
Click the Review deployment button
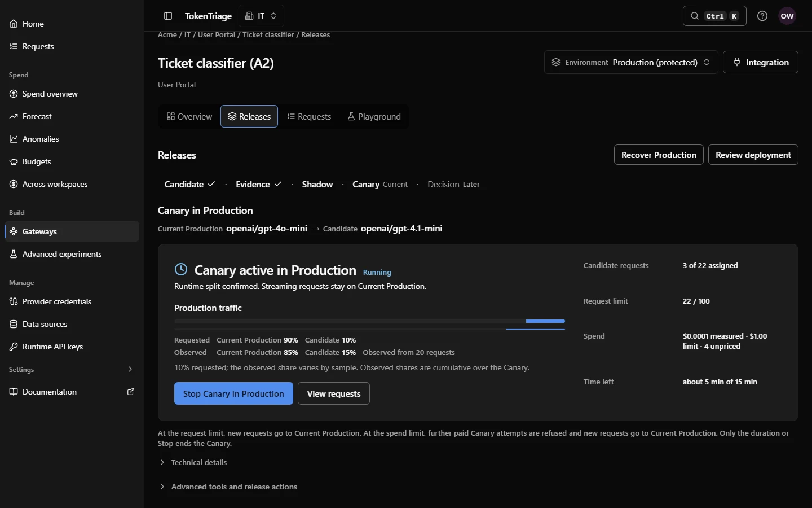(x=753, y=155)
